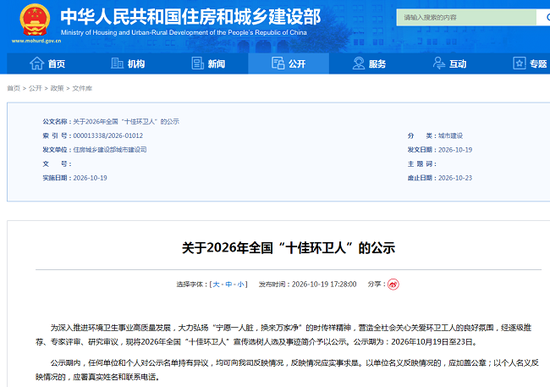Image resolution: width=550 pixels, height=387 pixels.
Task: Click the 发文日期 value 2026-10-19
Action: (x=455, y=150)
